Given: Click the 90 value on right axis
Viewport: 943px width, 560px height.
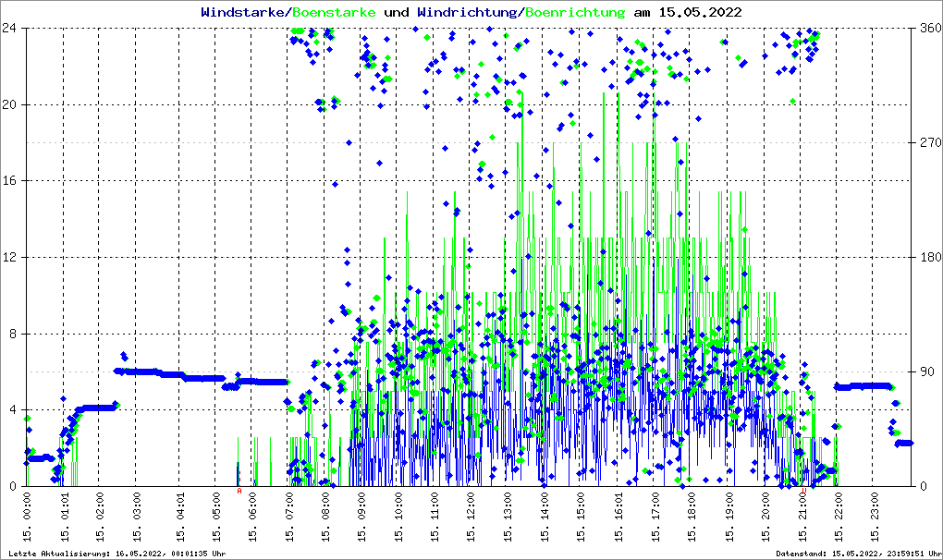Looking at the screenshot, I should point(925,371).
